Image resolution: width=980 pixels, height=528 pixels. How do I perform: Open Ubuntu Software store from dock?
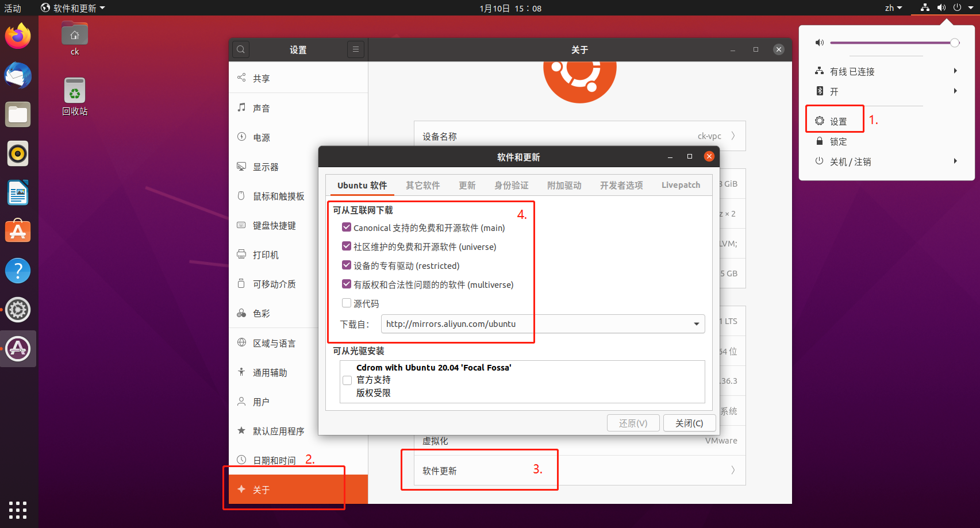pyautogui.click(x=18, y=230)
